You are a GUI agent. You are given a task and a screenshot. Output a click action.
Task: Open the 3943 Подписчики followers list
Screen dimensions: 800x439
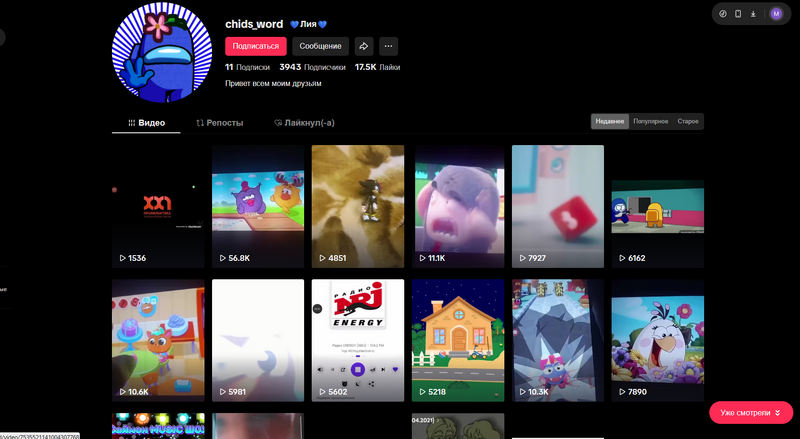pos(312,67)
